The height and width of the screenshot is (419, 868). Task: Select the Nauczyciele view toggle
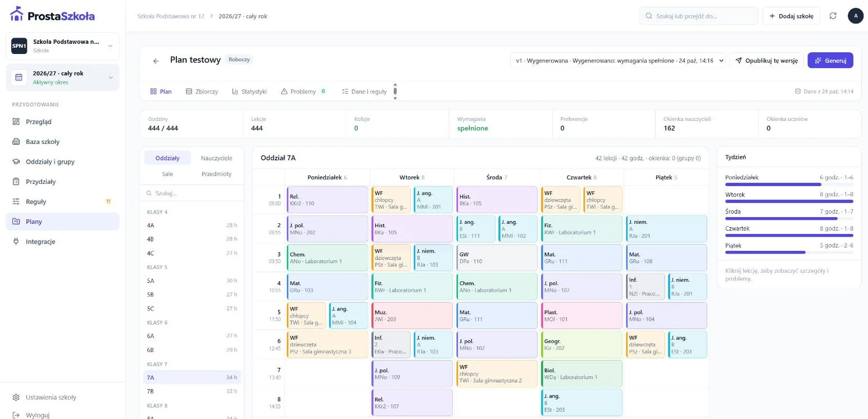pos(216,158)
